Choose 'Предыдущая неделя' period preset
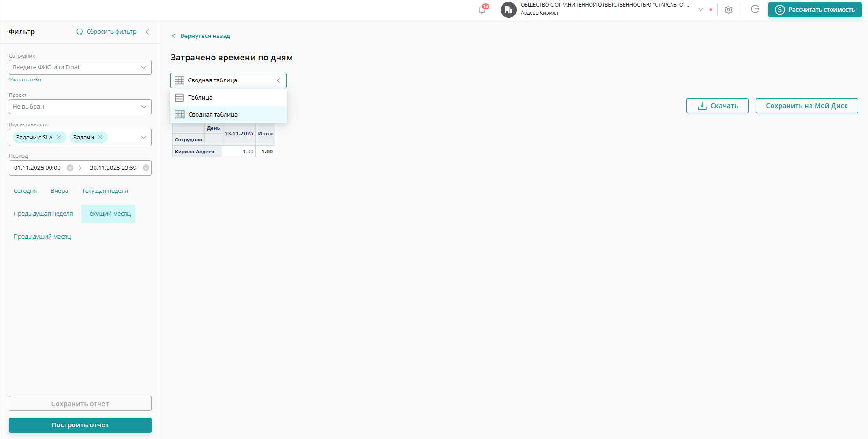This screenshot has width=868, height=439. coord(43,214)
